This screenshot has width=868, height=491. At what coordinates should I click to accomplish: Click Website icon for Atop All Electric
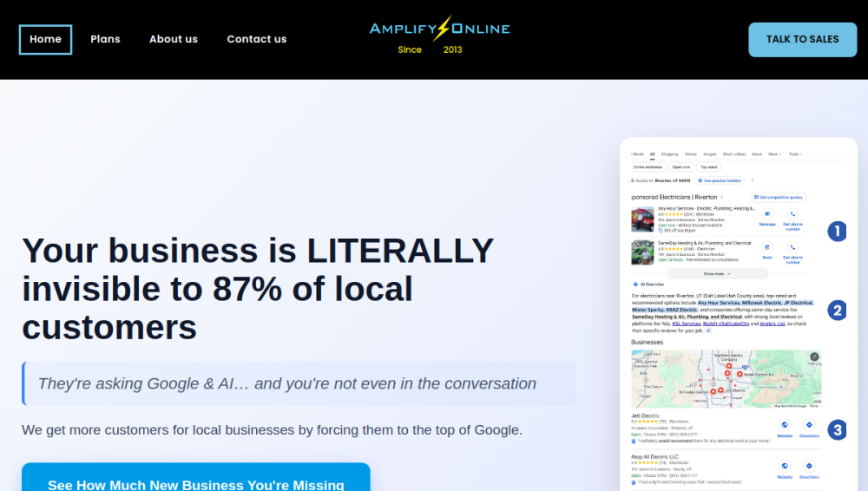tap(785, 466)
